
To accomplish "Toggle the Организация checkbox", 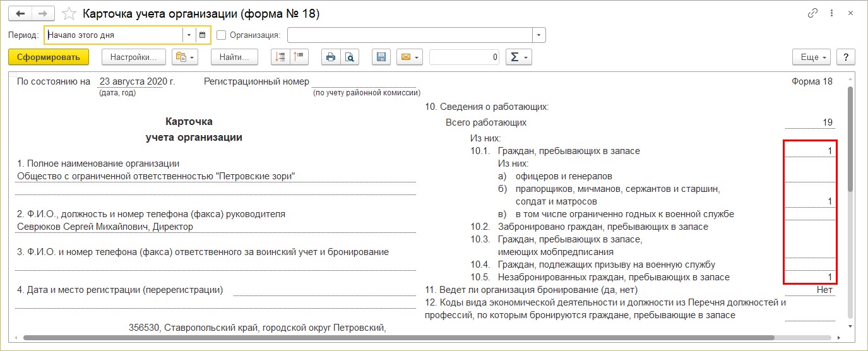I will (x=221, y=35).
